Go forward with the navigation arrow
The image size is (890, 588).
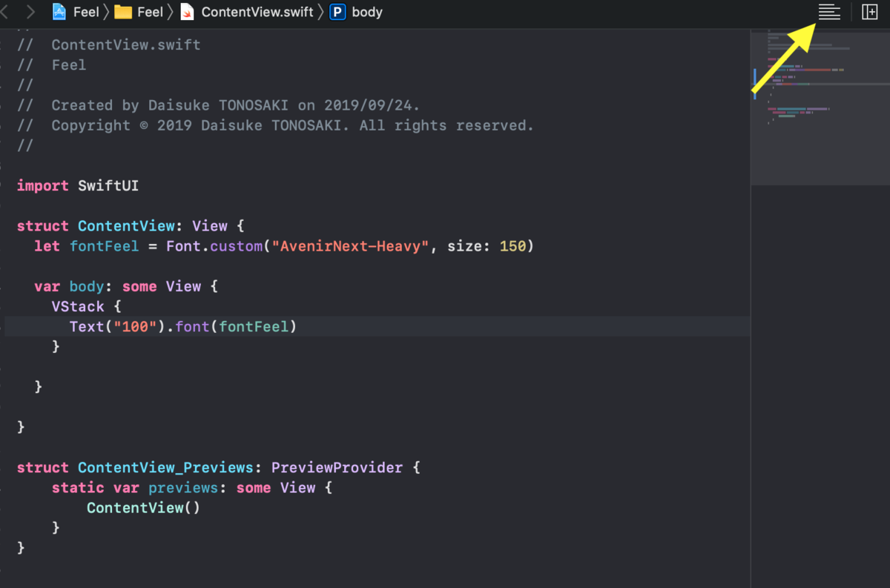coord(30,12)
